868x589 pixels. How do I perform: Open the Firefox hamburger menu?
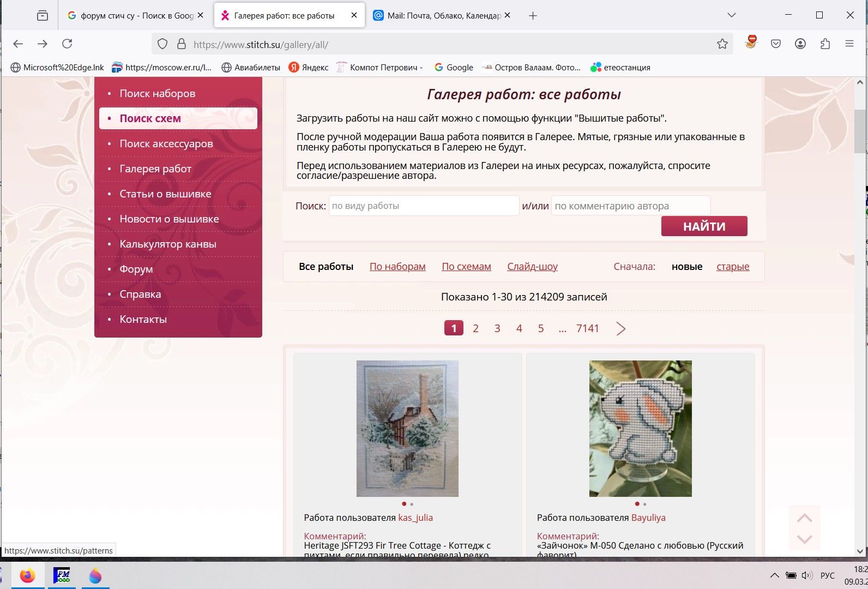pos(849,44)
